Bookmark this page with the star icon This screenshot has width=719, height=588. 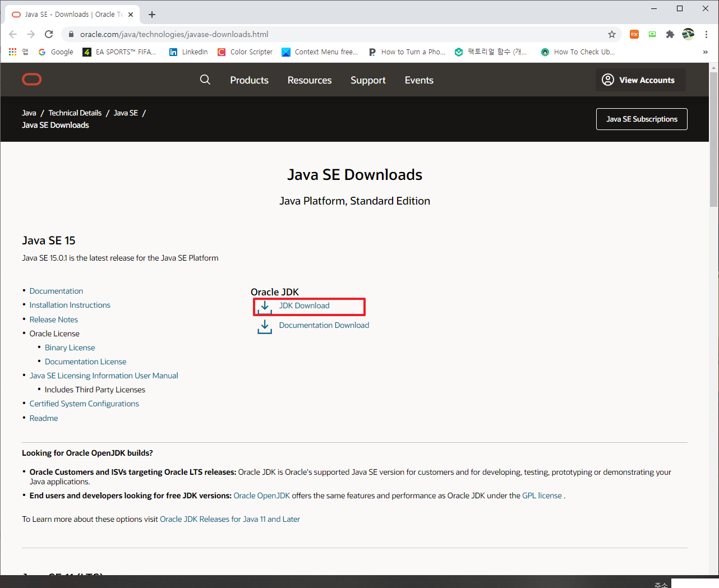pyautogui.click(x=612, y=34)
